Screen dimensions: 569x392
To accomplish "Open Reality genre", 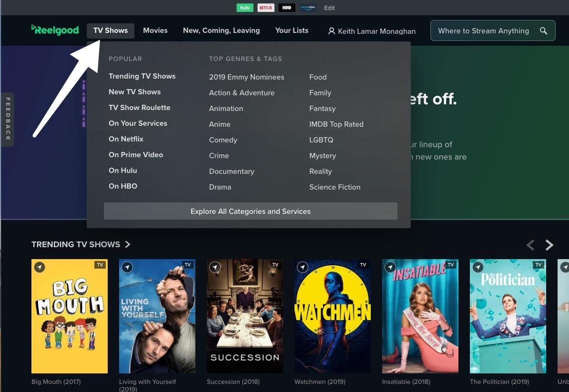I will pos(320,171).
